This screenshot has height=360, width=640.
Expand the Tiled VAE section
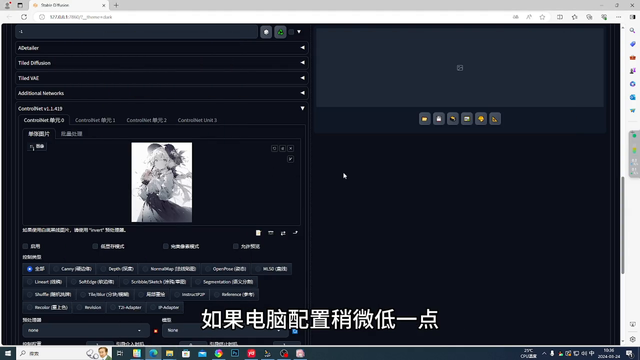point(162,78)
